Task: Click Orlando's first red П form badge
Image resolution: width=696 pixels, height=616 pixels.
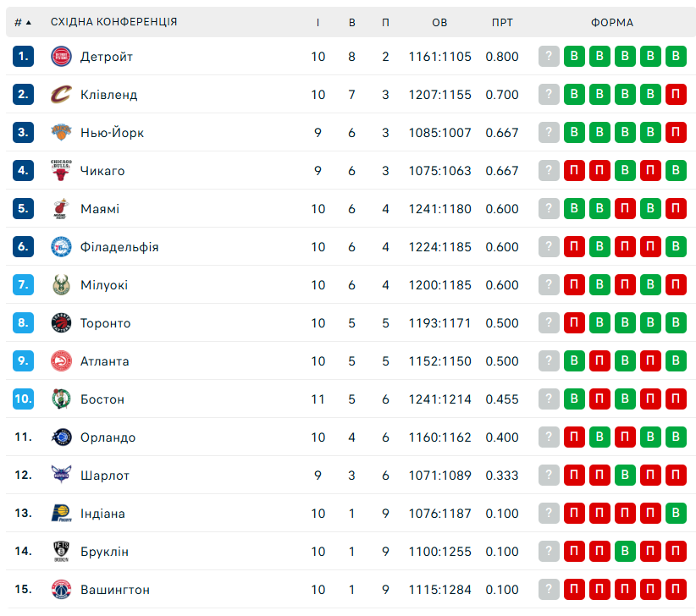Action: pos(575,437)
